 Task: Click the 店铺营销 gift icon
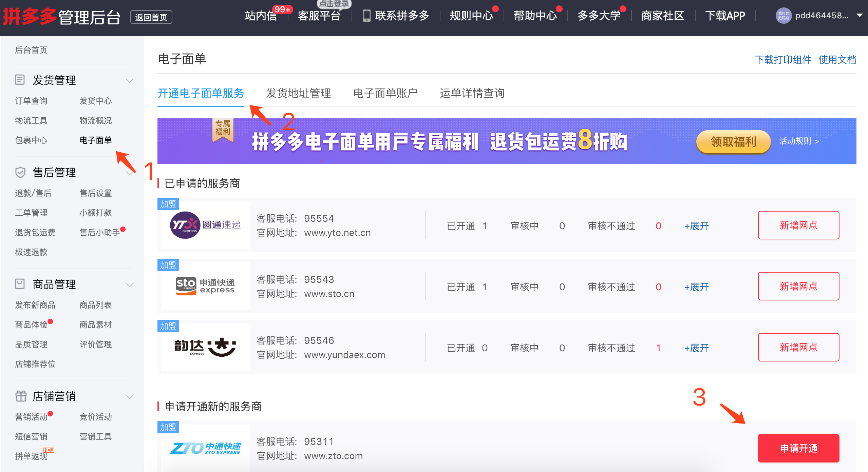[21, 396]
